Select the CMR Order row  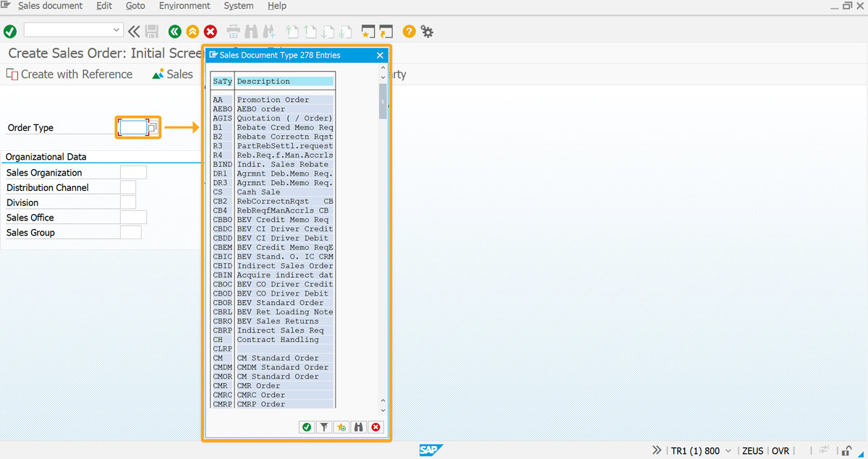pyautogui.click(x=273, y=386)
